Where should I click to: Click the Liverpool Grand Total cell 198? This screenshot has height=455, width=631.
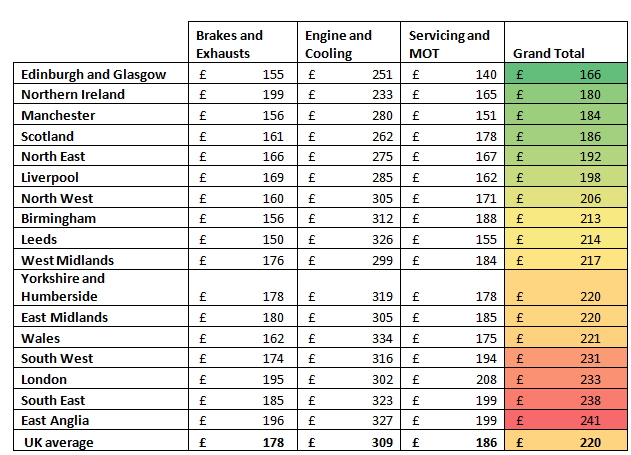pos(567,177)
